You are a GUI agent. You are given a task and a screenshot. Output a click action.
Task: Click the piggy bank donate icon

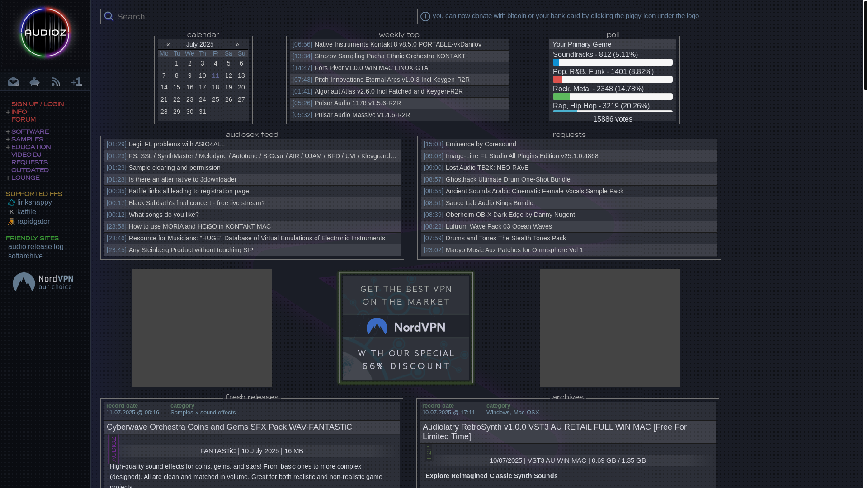click(34, 81)
